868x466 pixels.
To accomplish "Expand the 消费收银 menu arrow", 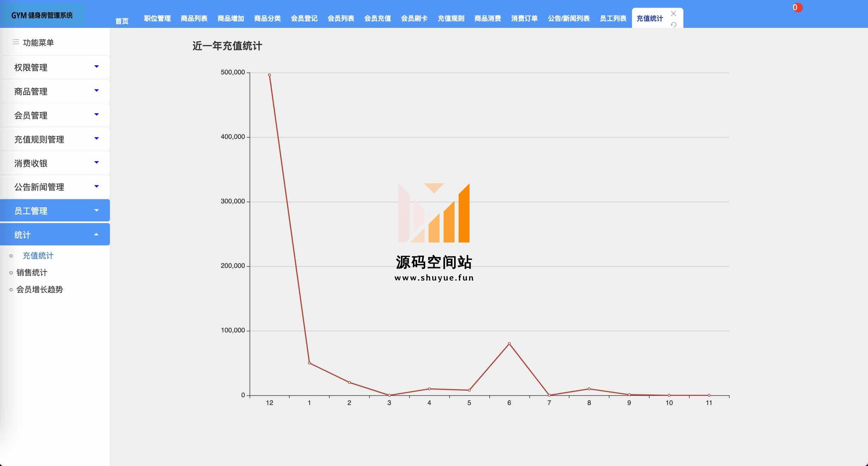I will coord(97,162).
